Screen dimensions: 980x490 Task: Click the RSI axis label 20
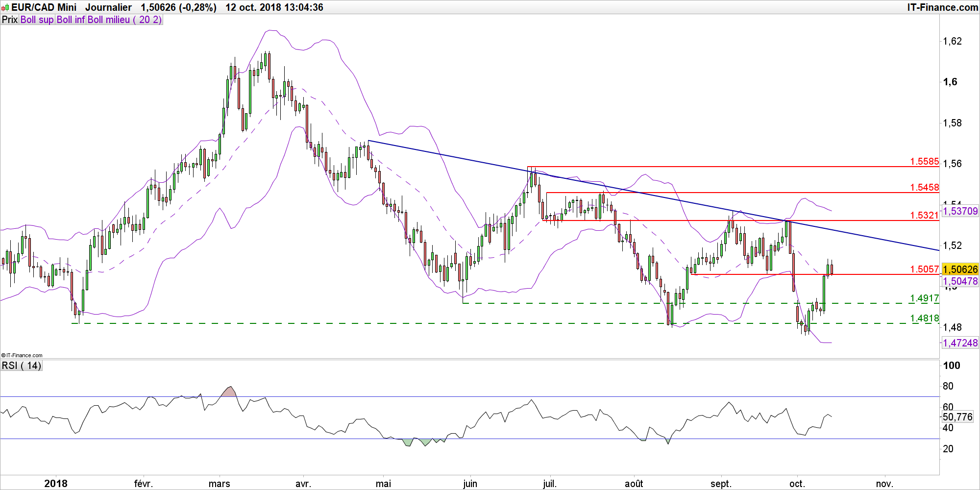[x=948, y=449]
